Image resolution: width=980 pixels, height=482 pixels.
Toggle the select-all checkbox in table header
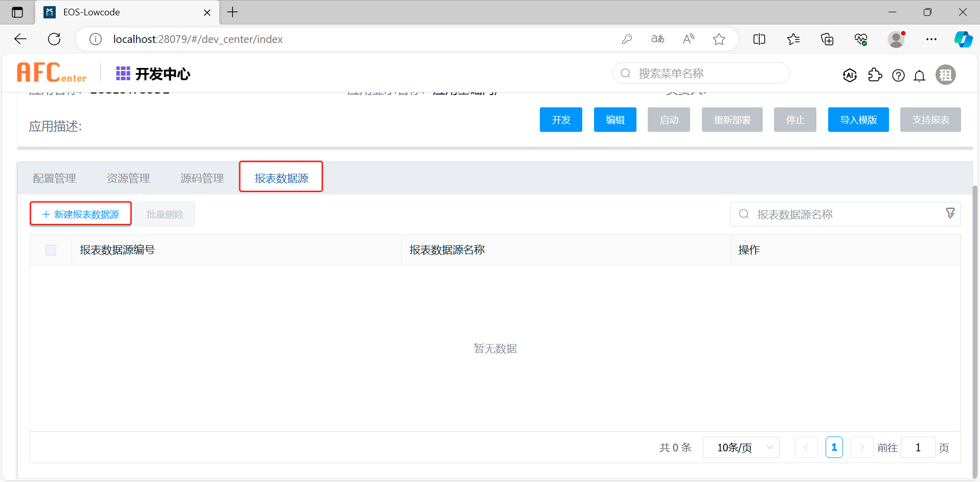(x=51, y=250)
